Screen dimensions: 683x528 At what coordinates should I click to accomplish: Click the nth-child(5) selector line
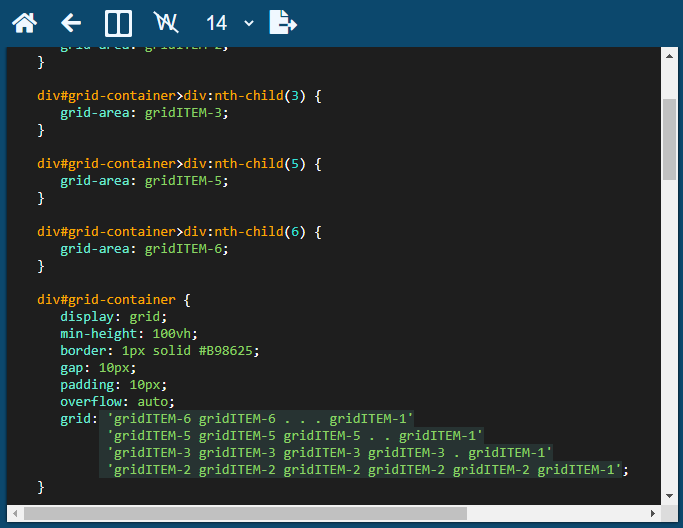click(179, 163)
